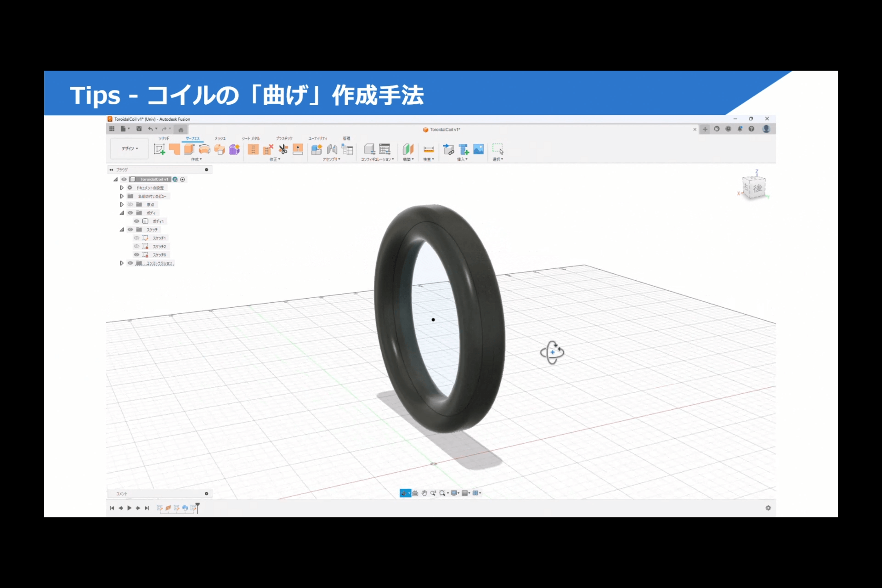Switch to the プラスチック tab
The width and height of the screenshot is (882, 588).
coord(284,138)
